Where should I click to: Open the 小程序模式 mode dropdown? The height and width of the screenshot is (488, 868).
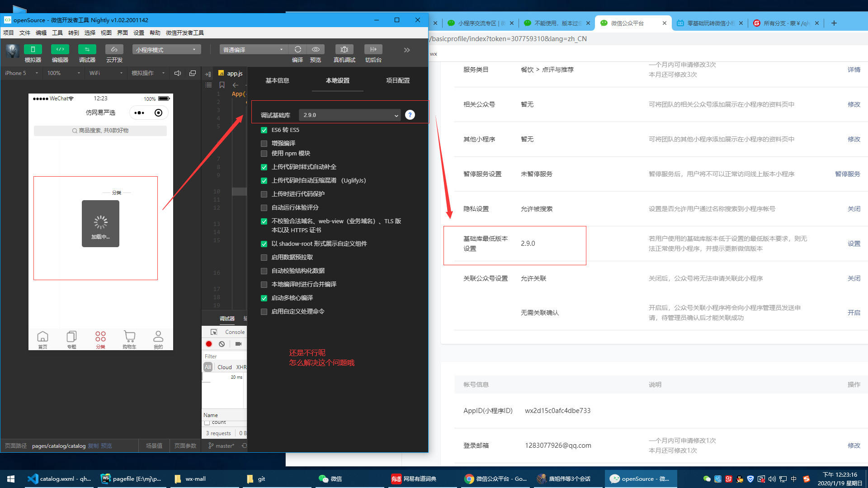click(166, 50)
